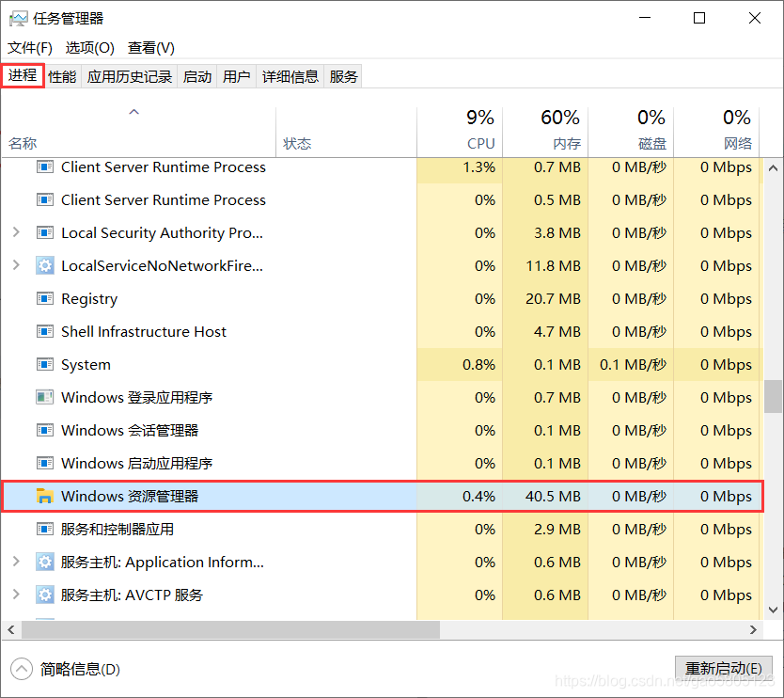Click the right arrow of horizontal scrollbar

752,629
